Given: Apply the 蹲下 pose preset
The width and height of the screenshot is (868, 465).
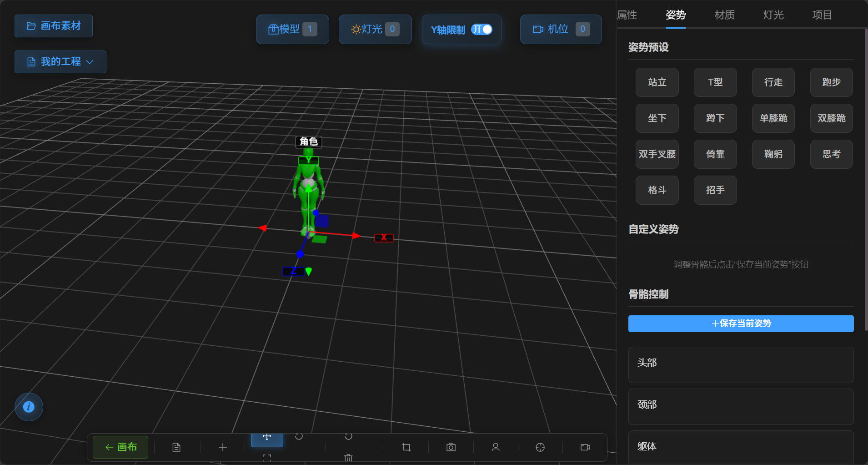Looking at the screenshot, I should [715, 118].
